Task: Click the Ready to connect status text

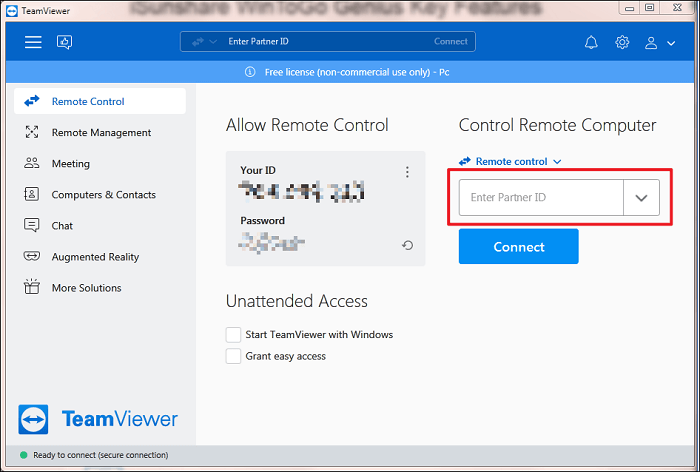Action: pos(101,455)
